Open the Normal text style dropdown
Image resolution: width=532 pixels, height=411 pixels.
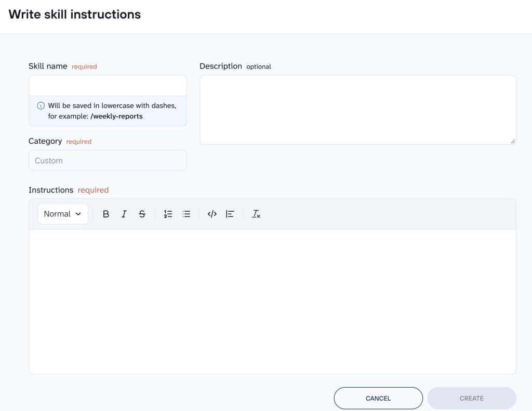click(x=63, y=214)
